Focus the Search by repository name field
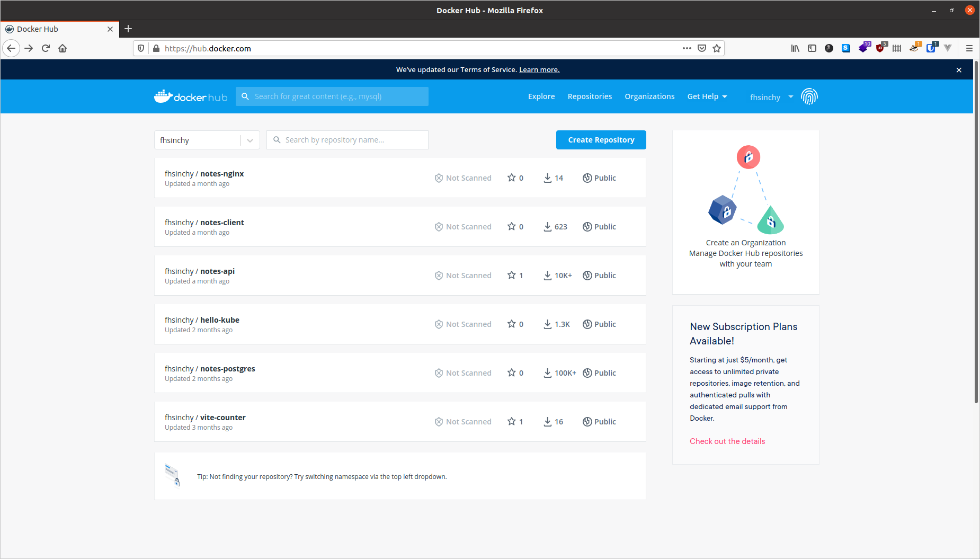This screenshot has width=980, height=559. click(x=353, y=140)
